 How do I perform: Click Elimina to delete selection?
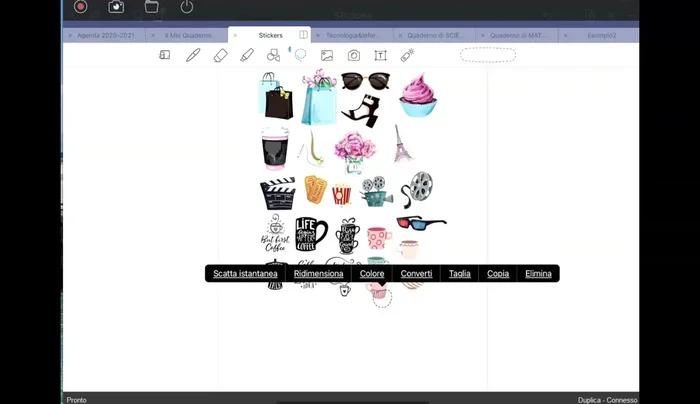coord(538,274)
